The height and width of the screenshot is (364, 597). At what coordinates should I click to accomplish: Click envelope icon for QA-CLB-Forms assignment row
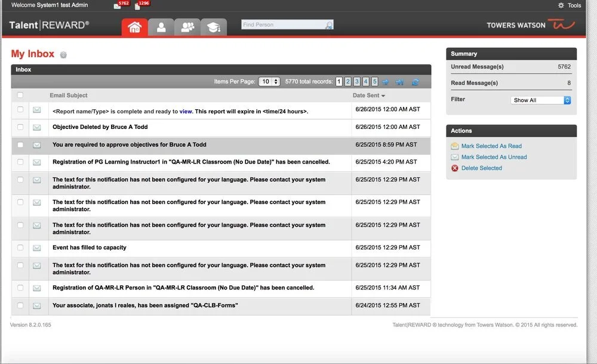[36, 306]
